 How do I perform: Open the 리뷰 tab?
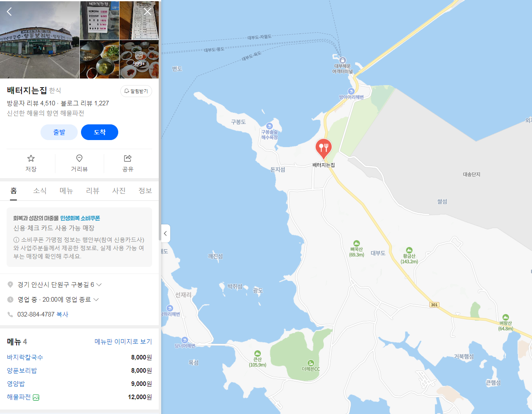point(93,191)
